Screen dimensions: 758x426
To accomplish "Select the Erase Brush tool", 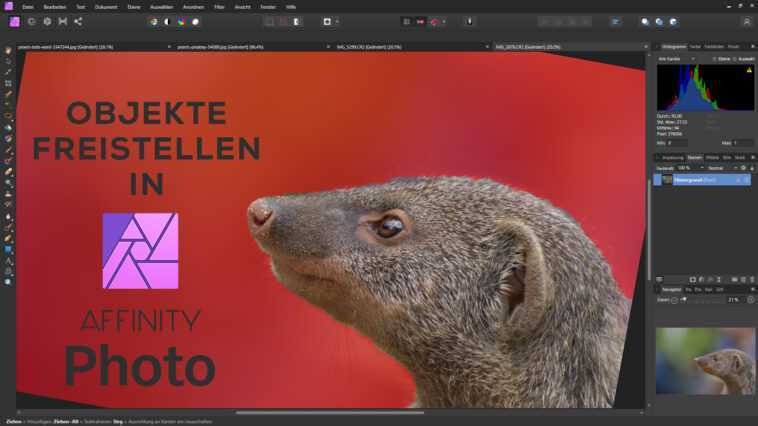I will tap(8, 172).
